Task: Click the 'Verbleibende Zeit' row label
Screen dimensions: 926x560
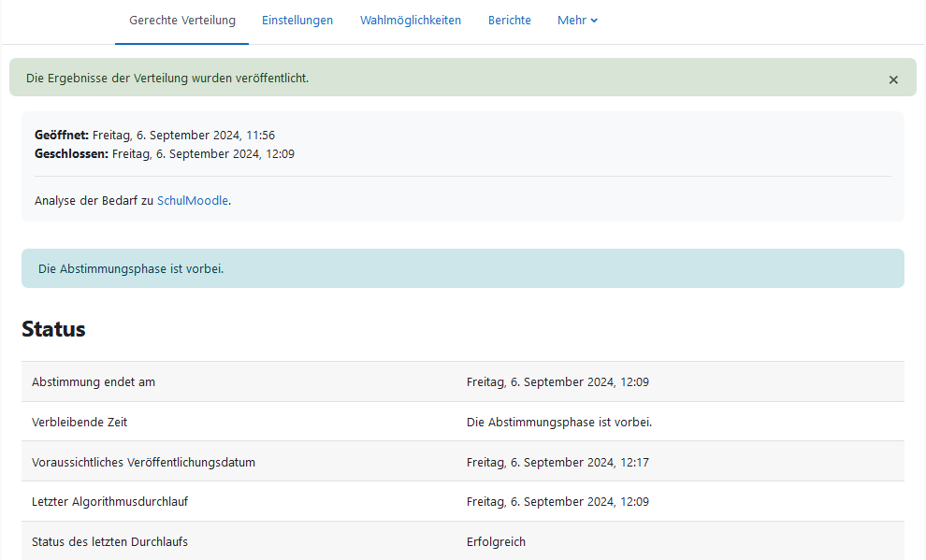Action: point(80,423)
